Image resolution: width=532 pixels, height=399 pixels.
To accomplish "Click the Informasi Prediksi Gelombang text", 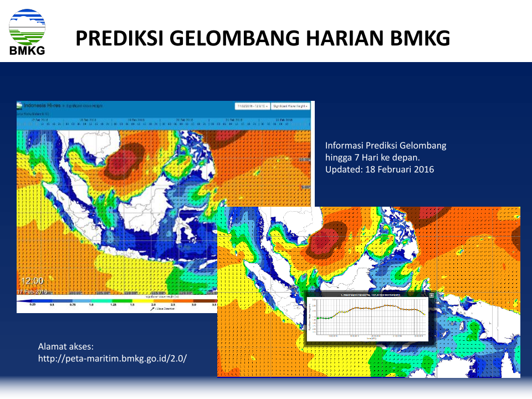I will (386, 146).
